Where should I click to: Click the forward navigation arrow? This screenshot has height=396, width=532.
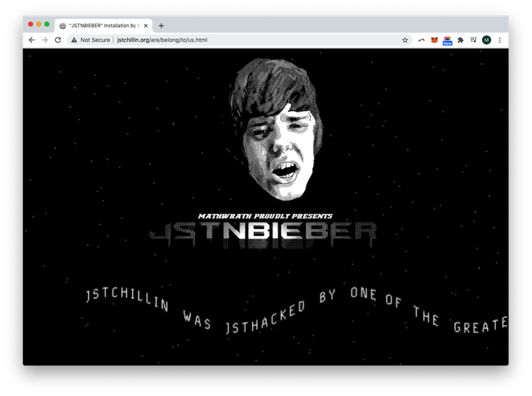tap(45, 40)
